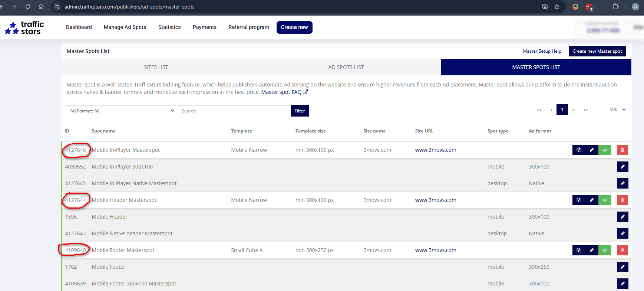Go to pagination page 1
644x291 pixels.
click(562, 109)
